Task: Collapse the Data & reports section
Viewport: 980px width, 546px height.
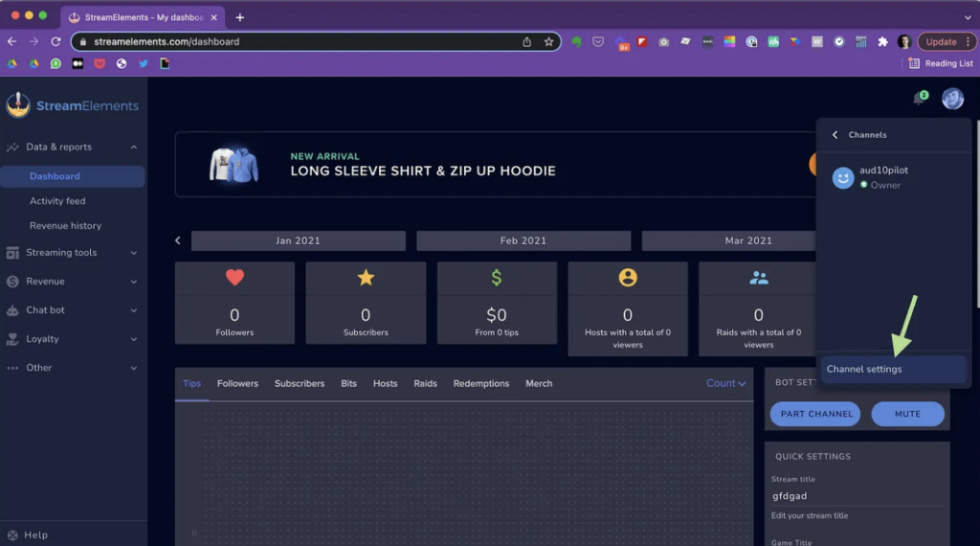Action: (x=73, y=147)
